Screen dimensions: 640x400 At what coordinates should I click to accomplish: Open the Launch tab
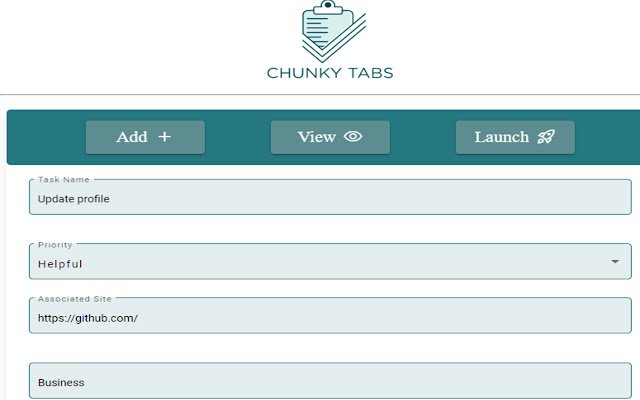pos(515,137)
